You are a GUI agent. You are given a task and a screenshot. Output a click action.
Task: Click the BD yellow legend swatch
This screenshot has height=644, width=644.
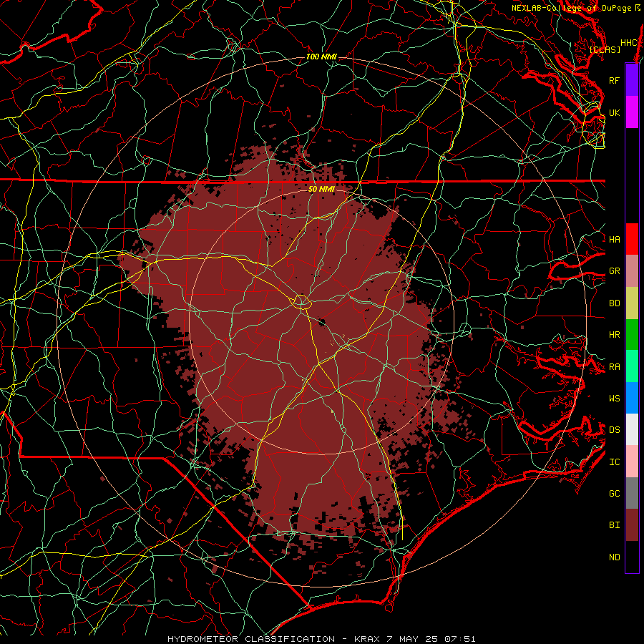click(x=632, y=303)
